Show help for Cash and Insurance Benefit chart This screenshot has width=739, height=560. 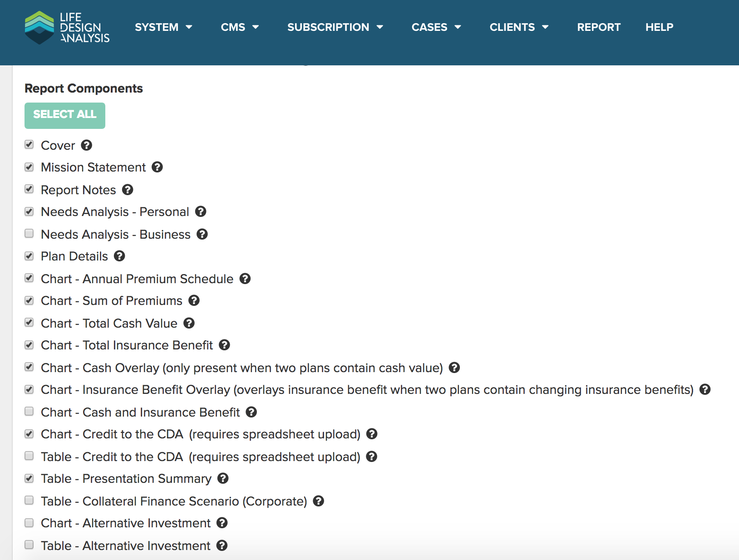click(x=251, y=412)
